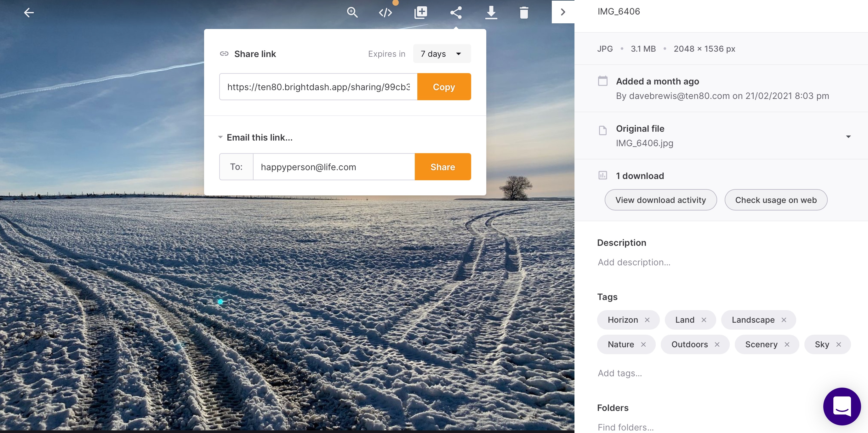Click the file icon beside Original file

pyautogui.click(x=602, y=130)
